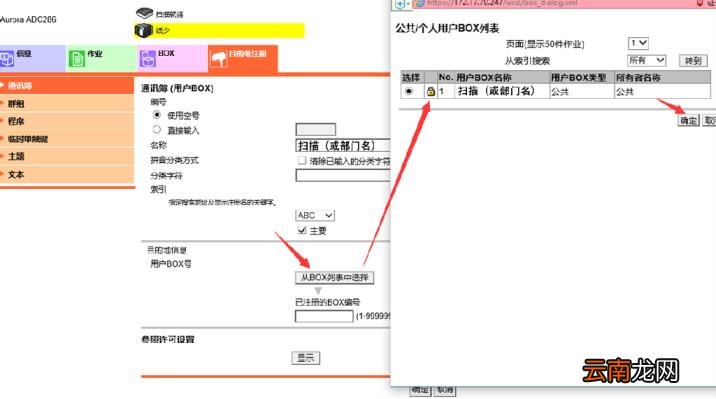Switch to the 目的地注册 tab
Viewport: 716px width, 399px height.
[x=243, y=58]
